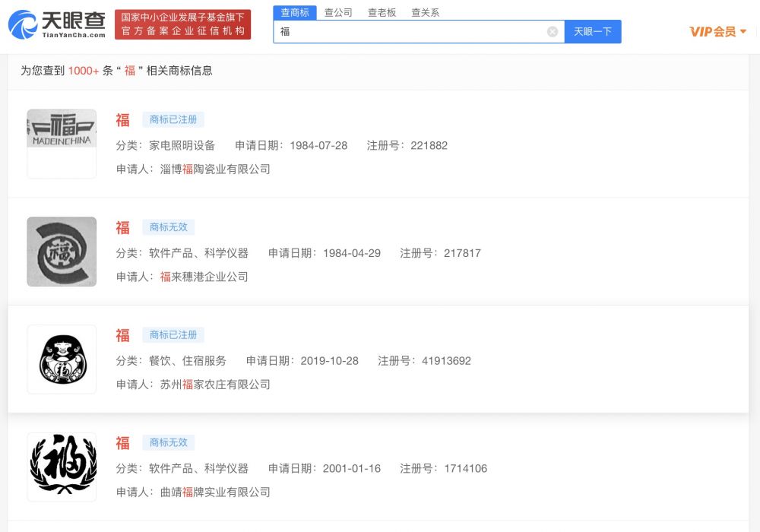This screenshot has width=760, height=532.
Task: Clear the search field with the X icon
Action: [x=552, y=31]
